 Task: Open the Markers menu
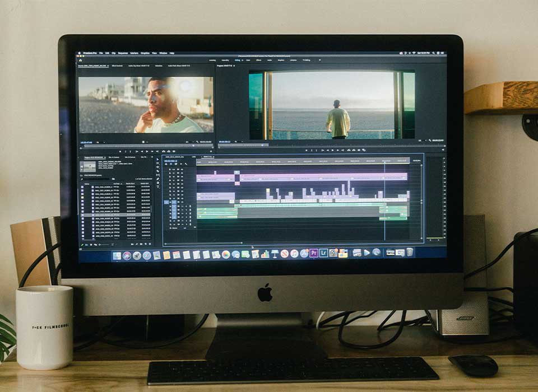(134, 53)
